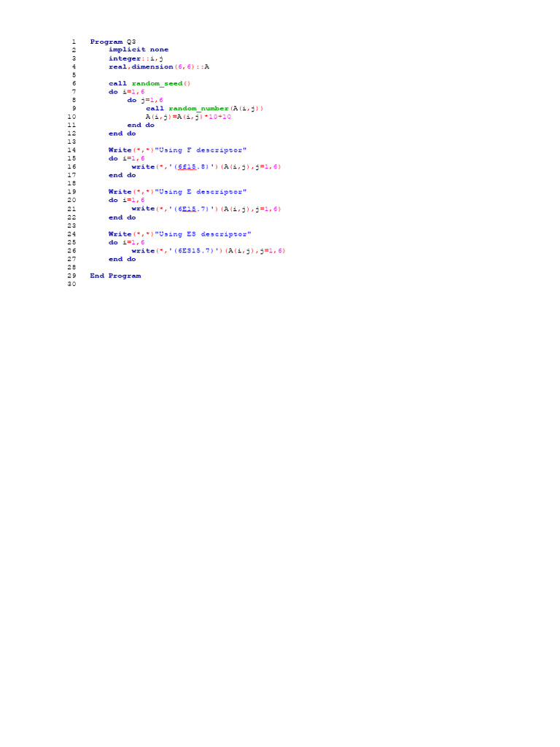Click the write line with '(6f15.8)' format
The image size is (560, 747).
click(x=206, y=167)
